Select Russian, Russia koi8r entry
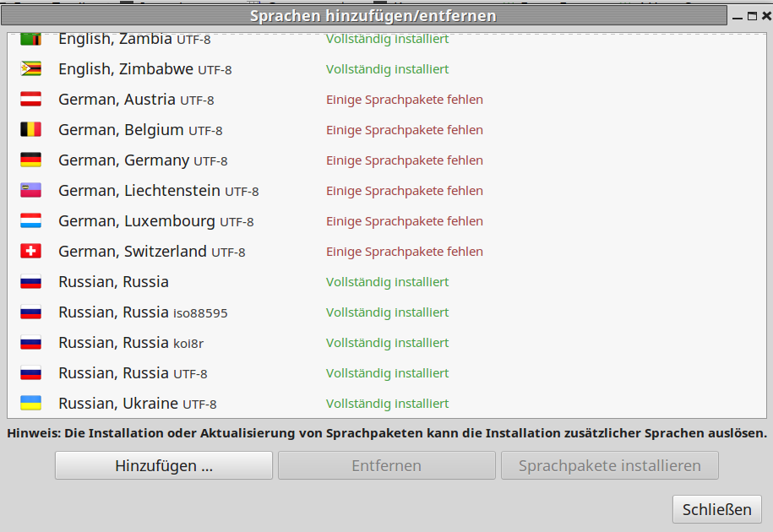The width and height of the screenshot is (773, 532). click(x=130, y=343)
